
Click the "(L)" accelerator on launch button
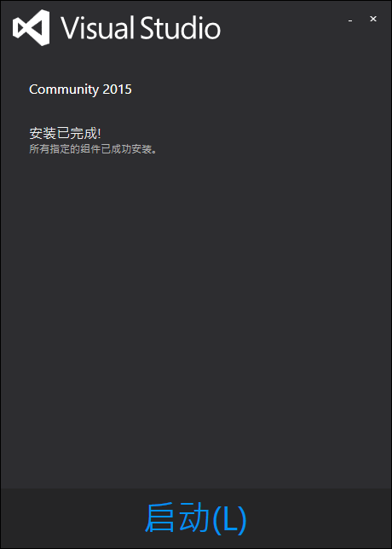click(229, 519)
